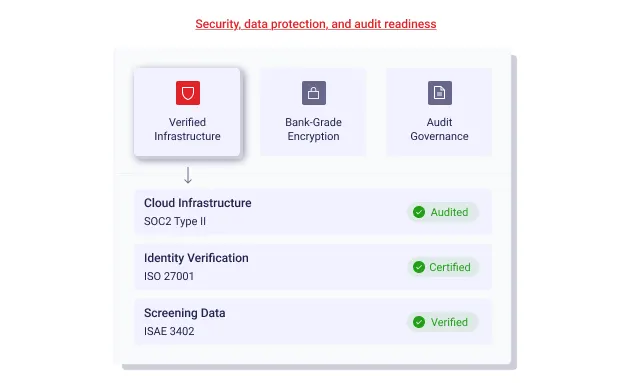Click the lock icon for Bank-Grade Encryption

tap(314, 93)
